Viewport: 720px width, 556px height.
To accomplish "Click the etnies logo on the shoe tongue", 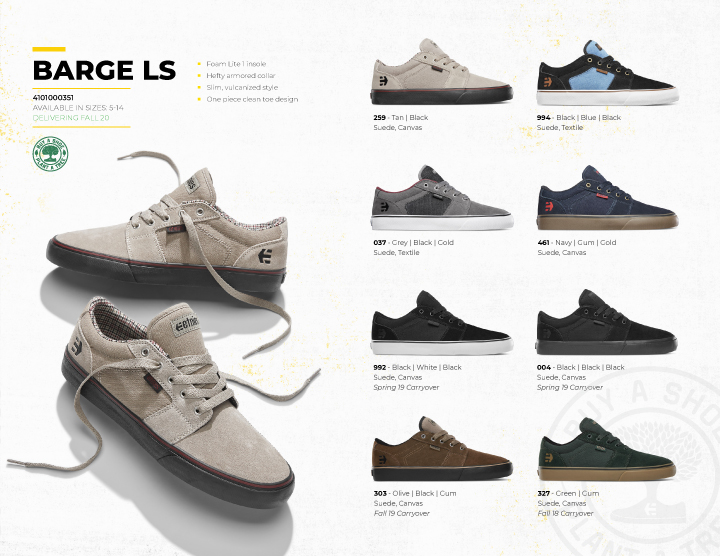I will coord(186,324).
